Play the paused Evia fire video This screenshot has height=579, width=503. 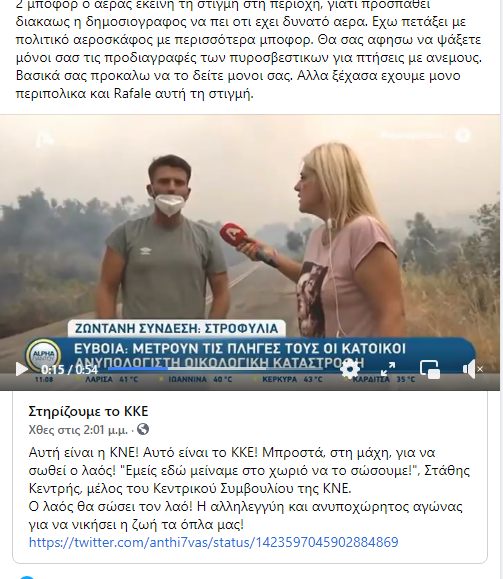pyautogui.click(x=21, y=369)
